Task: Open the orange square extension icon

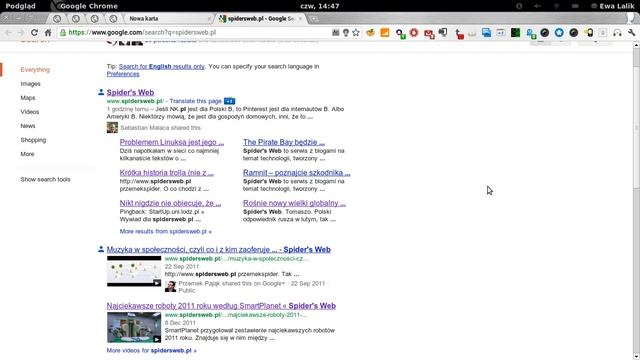Action: (384, 33)
